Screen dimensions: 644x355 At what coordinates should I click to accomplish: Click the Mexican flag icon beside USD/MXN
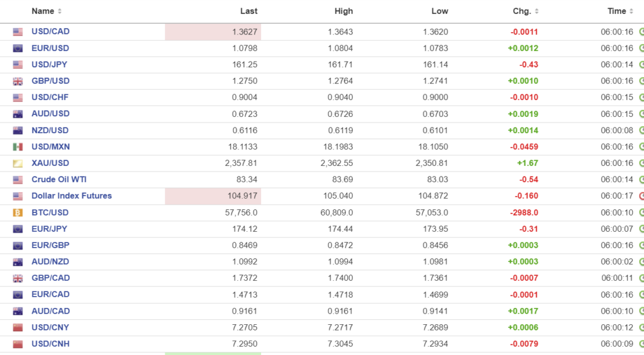[x=18, y=147]
